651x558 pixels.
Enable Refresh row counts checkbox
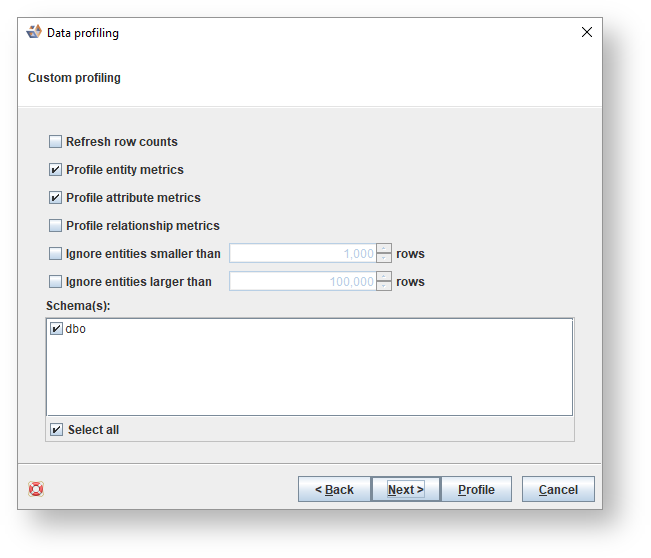click(55, 142)
